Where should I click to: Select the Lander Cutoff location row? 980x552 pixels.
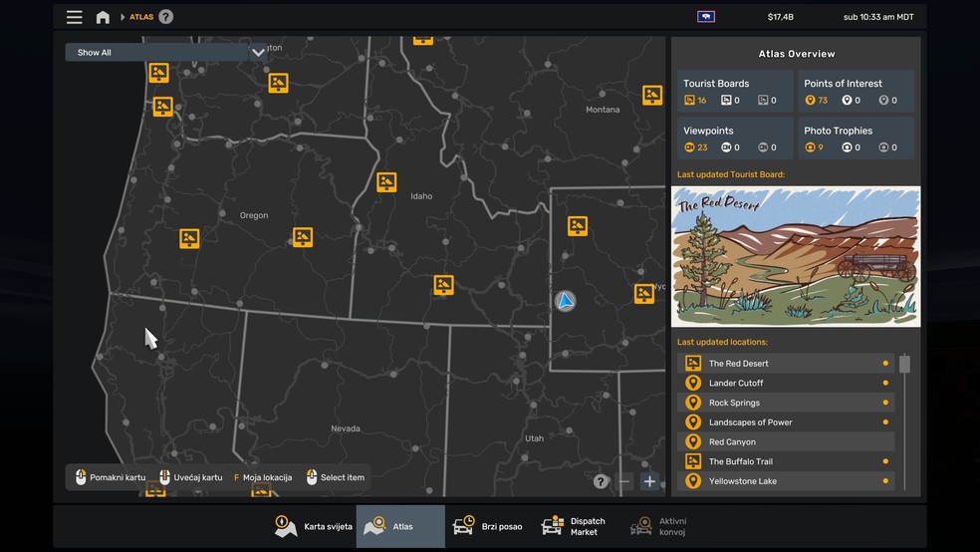point(786,384)
